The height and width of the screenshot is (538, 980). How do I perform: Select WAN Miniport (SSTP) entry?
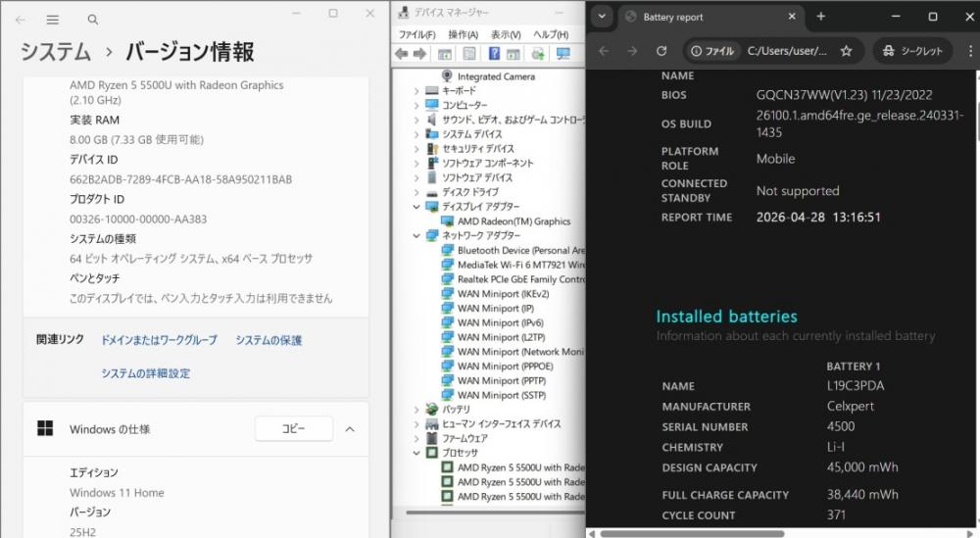tap(501, 395)
